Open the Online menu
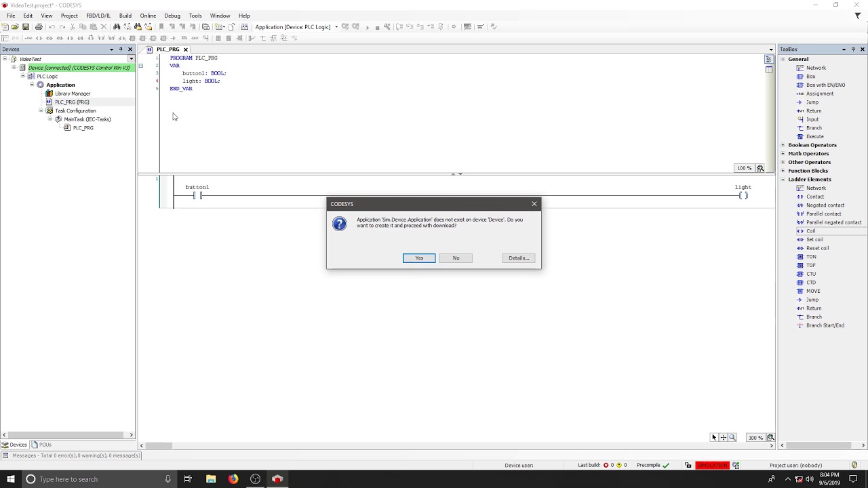 [148, 16]
